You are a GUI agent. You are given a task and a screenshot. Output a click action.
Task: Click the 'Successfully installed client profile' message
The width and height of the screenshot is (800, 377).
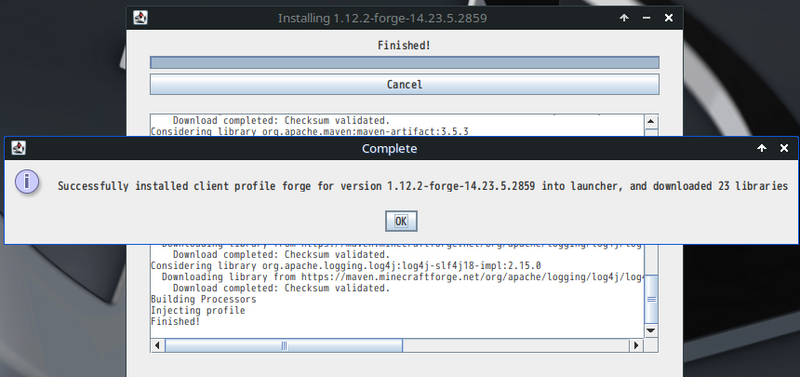[x=422, y=186]
